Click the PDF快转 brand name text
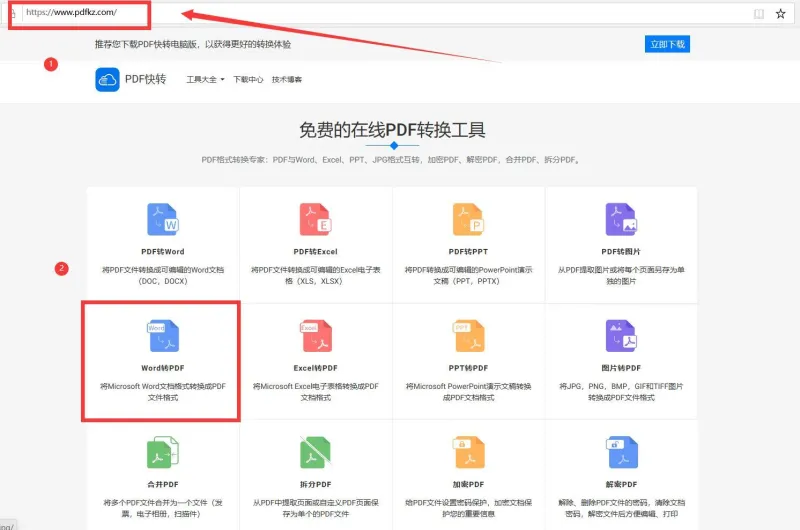800x530 pixels. tap(145, 79)
